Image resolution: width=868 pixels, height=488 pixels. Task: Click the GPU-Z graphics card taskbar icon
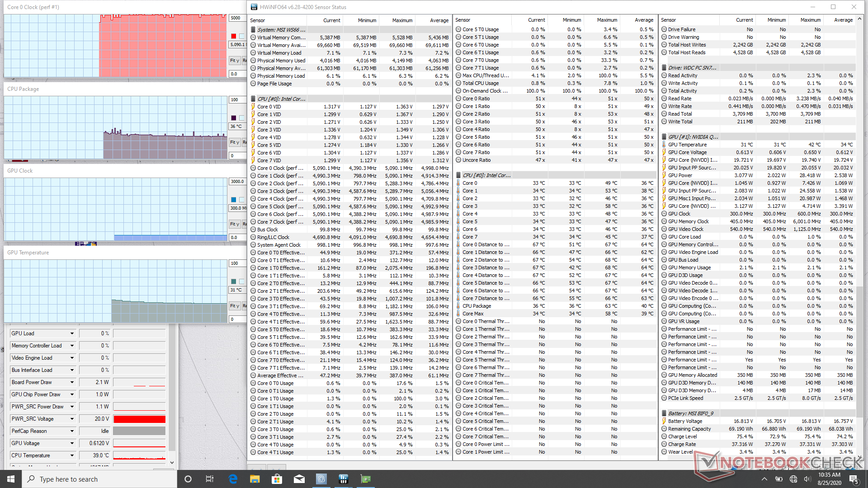(x=365, y=479)
